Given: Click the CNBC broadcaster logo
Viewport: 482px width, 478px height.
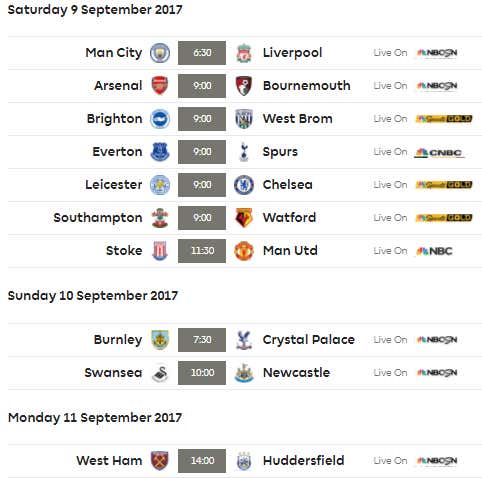Looking at the screenshot, I should tap(439, 153).
